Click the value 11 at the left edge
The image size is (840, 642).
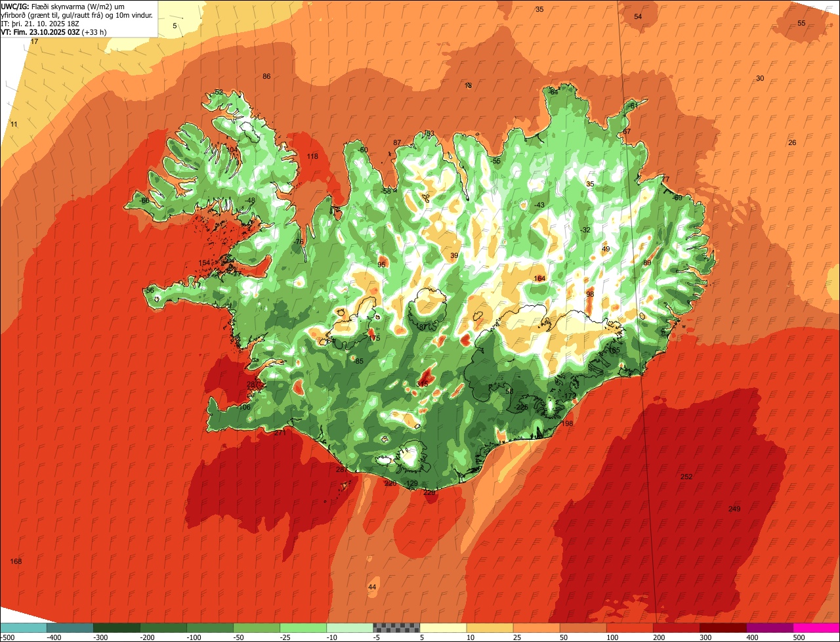coord(14,124)
